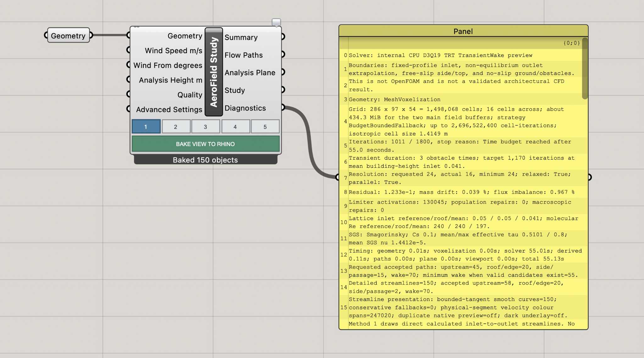Image resolution: width=644 pixels, height=358 pixels.
Task: Click the Panel vertical scrollbar thumb
Action: point(585,68)
